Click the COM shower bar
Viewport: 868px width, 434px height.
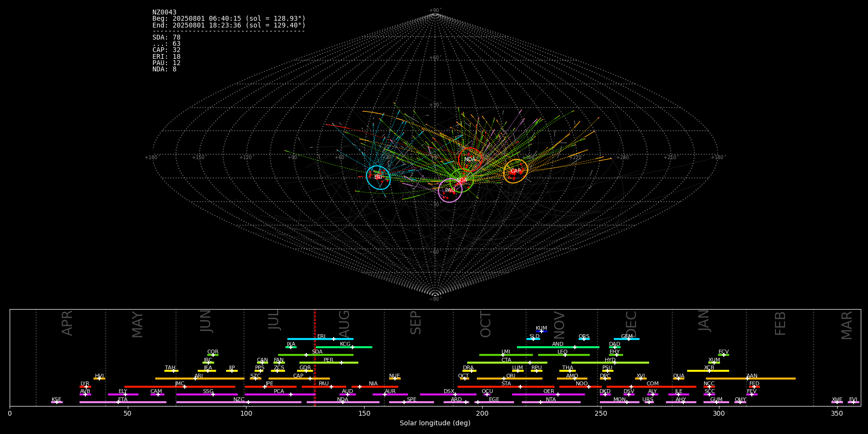(651, 387)
